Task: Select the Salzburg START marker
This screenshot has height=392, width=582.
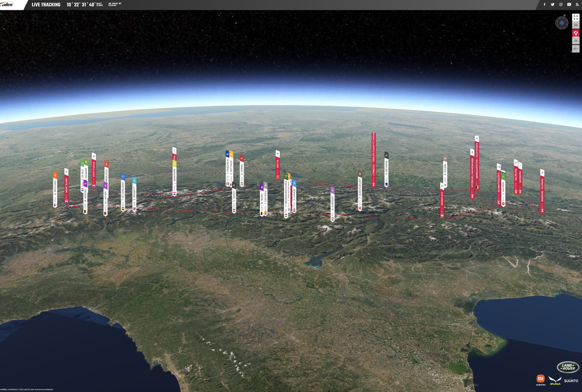Action: [x=516, y=177]
